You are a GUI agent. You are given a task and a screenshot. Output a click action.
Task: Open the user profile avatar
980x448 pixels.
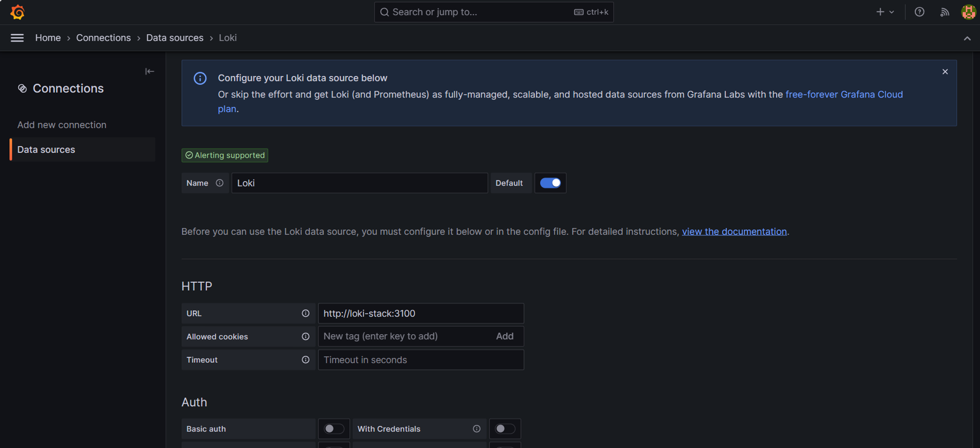[x=968, y=12]
